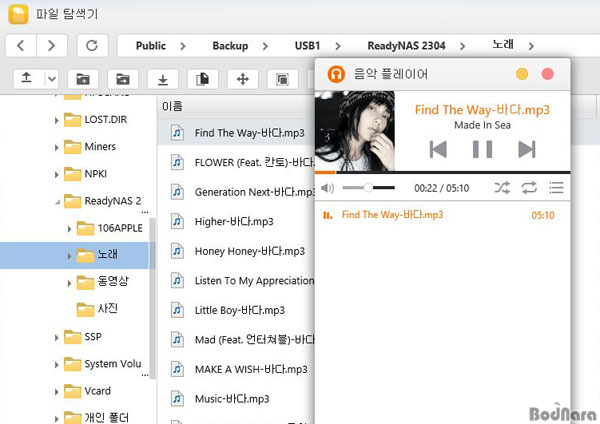The height and width of the screenshot is (424, 600).
Task: Expand the System Volu folder arrow
Action: coord(57,365)
